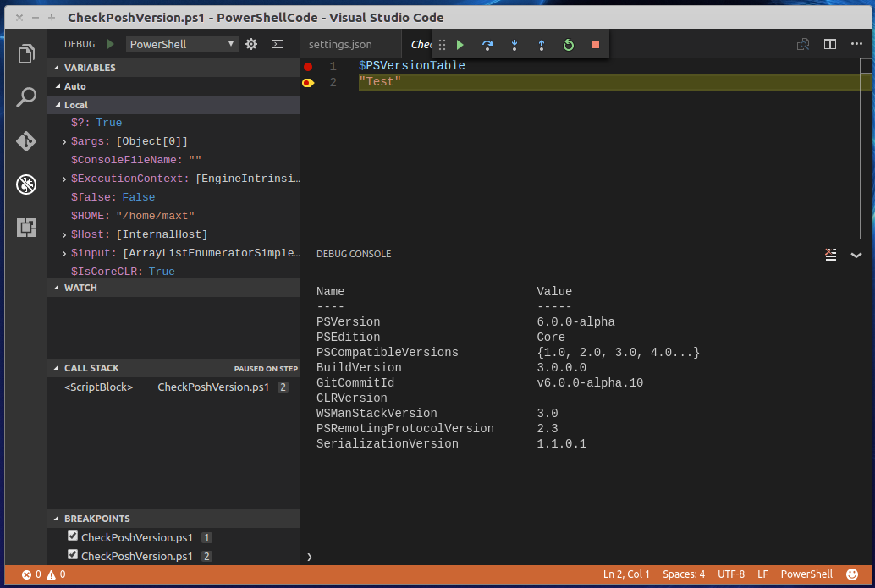
Task: Change file encoding UTF-8
Action: (x=731, y=574)
